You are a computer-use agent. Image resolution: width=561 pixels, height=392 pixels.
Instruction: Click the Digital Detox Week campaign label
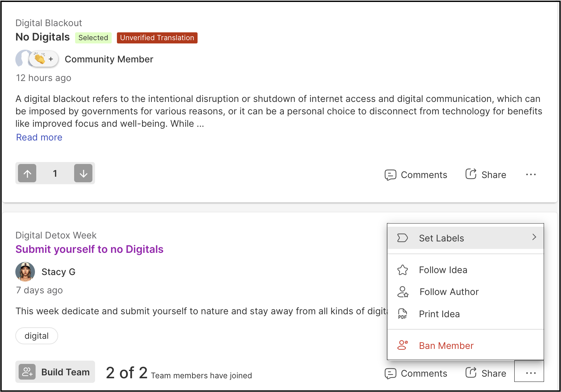point(56,235)
